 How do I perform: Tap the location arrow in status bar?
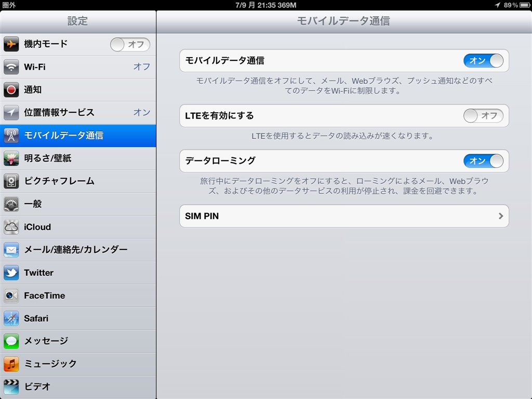[497, 5]
